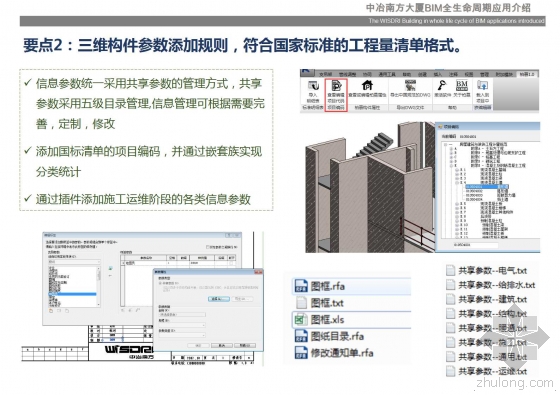Image resolution: width=560 pixels, height=395 pixels.
Task: Switch to the 注释 ribbon tab
Action: [x=452, y=74]
